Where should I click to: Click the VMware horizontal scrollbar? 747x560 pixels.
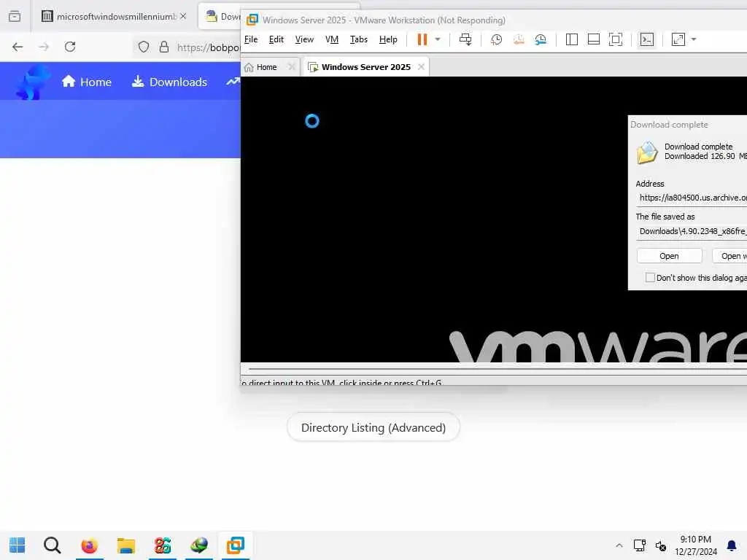[x=498, y=368]
